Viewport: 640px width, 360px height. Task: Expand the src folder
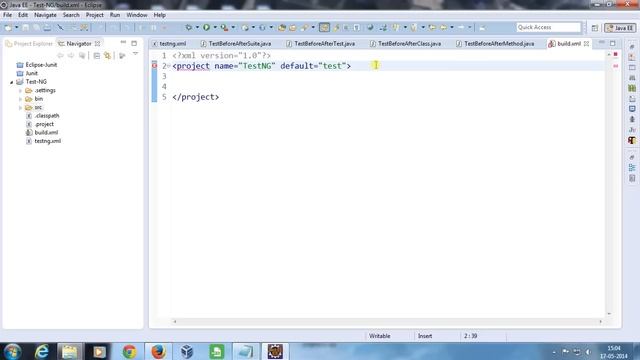(20, 108)
